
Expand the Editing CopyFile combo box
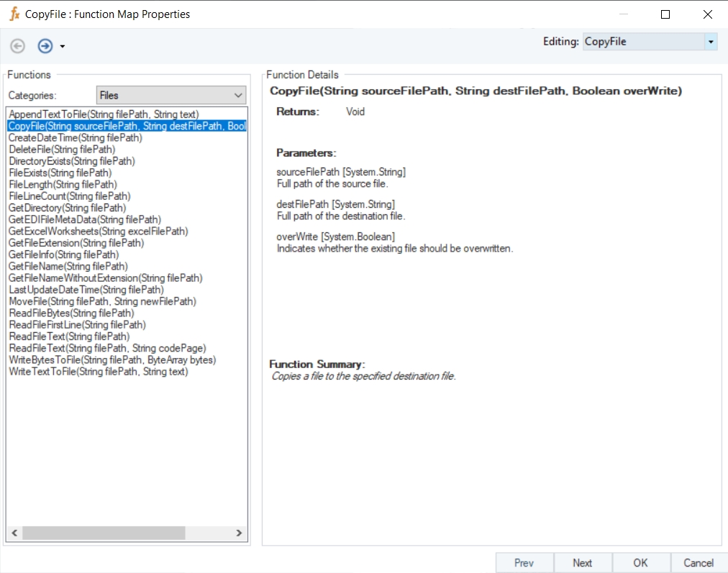(x=711, y=42)
